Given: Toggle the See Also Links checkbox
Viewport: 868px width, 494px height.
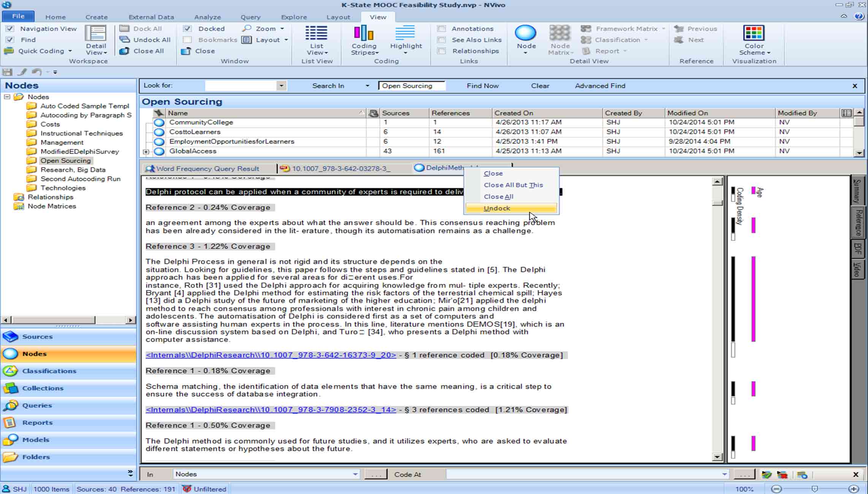Looking at the screenshot, I should (x=442, y=40).
